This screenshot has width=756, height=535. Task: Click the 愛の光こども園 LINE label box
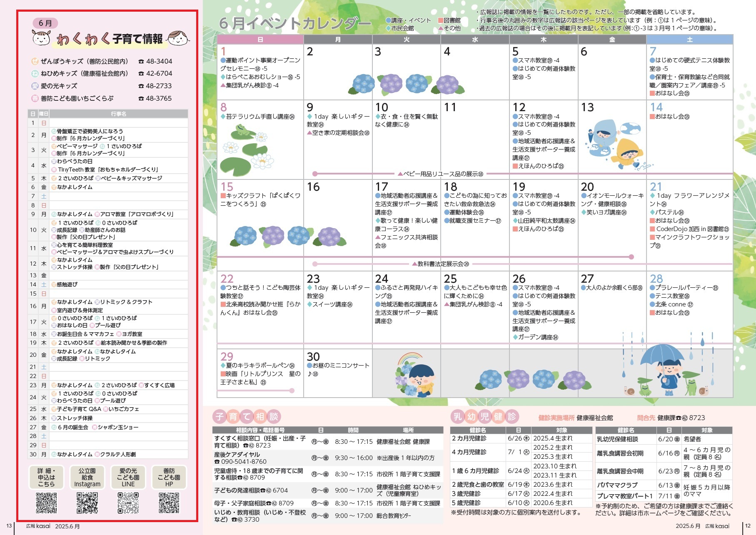(128, 478)
